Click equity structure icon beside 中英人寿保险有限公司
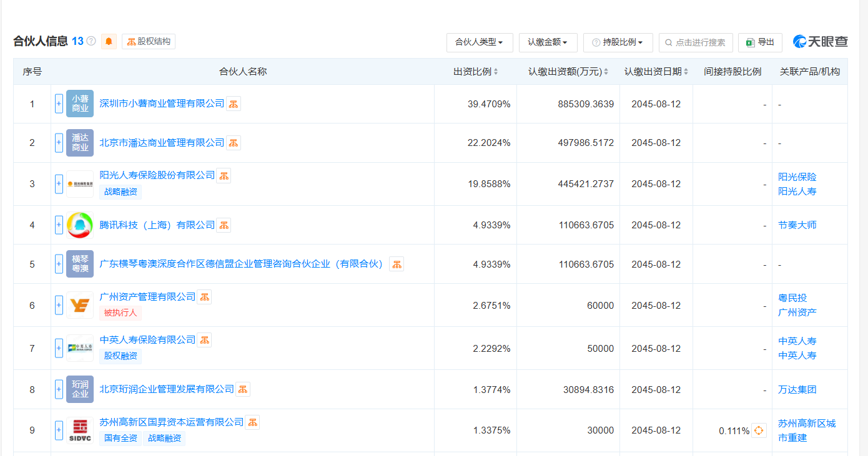 click(x=204, y=341)
